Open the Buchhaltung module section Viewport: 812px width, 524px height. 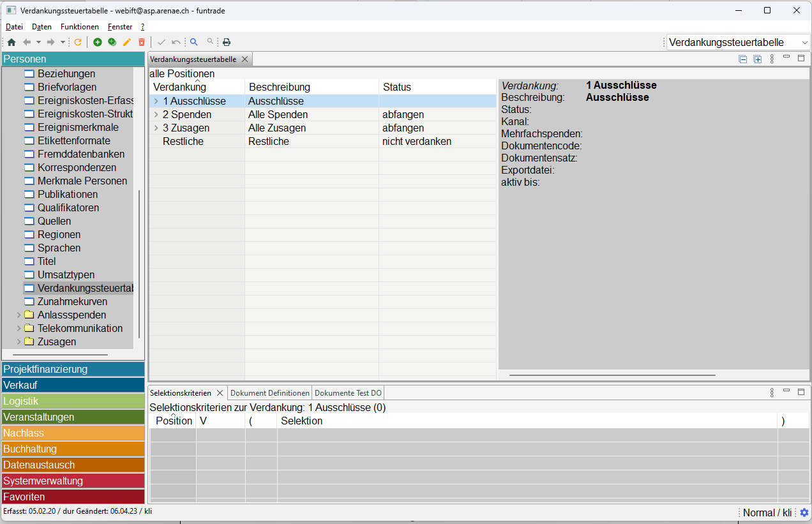[x=73, y=449]
